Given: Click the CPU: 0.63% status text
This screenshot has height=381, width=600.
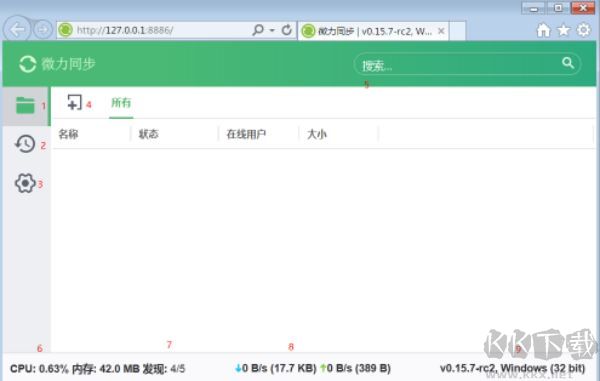Looking at the screenshot, I should click(x=39, y=369).
